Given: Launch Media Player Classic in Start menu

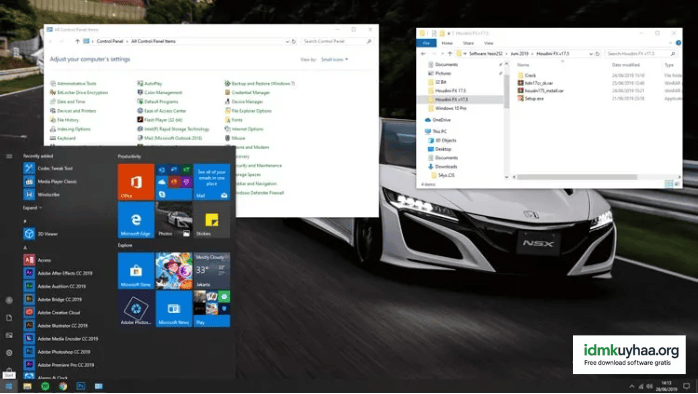Looking at the screenshot, I should point(50,182).
